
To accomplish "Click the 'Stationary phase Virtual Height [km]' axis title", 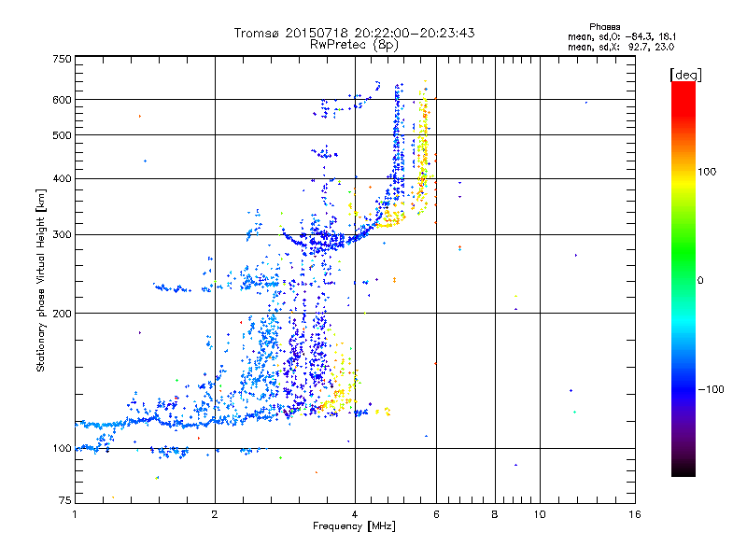I will click(x=41, y=281).
